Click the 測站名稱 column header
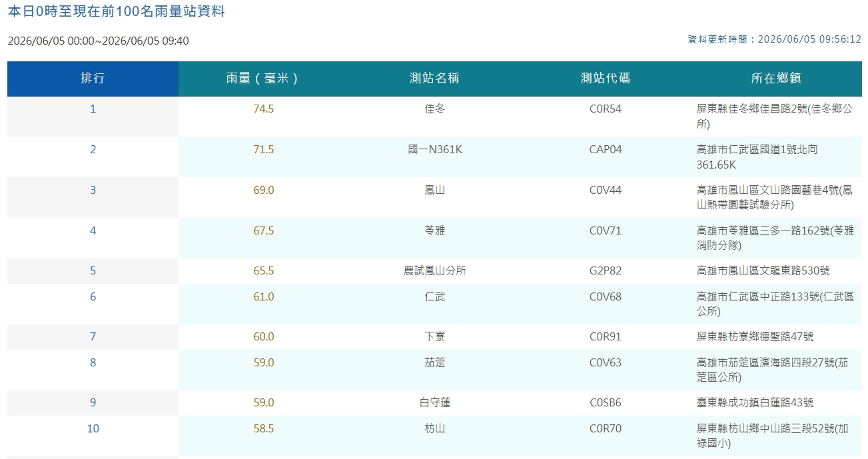 (434, 78)
